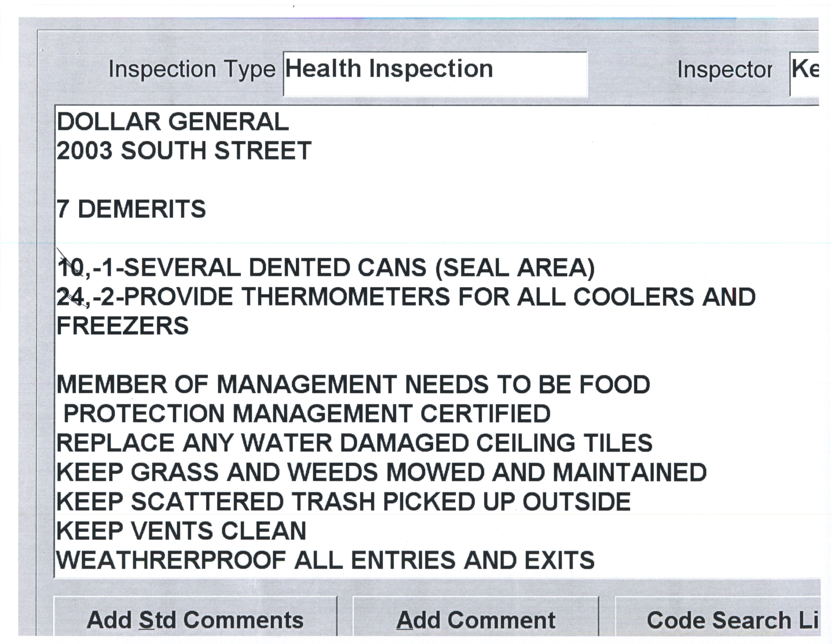Click the WEATHRERPROOF ALL ENTRIES line
Screen dimensions: 833x644
325,560
